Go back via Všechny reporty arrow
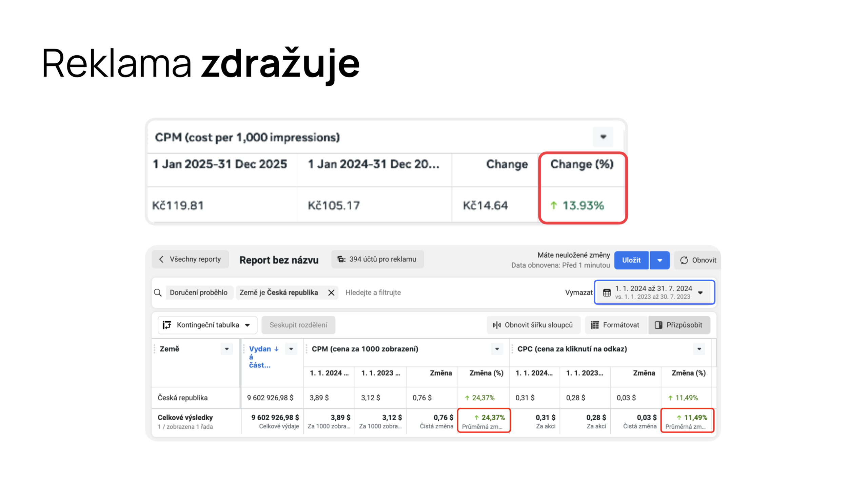Image resolution: width=868 pixels, height=483 pixels. pyautogui.click(x=161, y=259)
